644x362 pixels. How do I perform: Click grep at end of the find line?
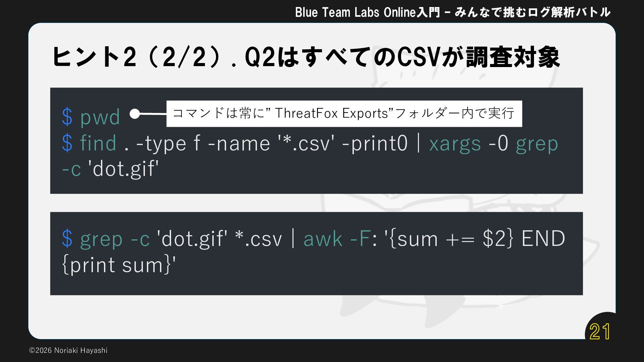(537, 143)
